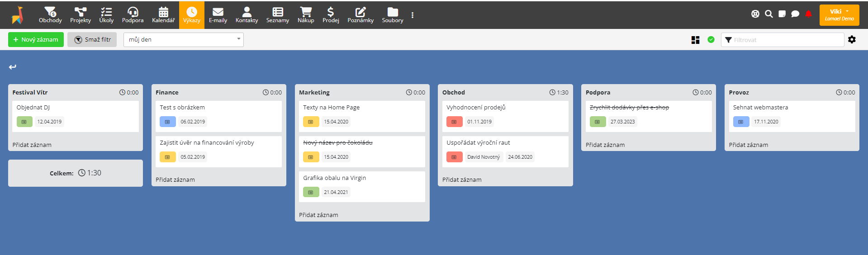Click the red label on Vyhodnocení prodejů
868x255 pixels.
[455, 122]
